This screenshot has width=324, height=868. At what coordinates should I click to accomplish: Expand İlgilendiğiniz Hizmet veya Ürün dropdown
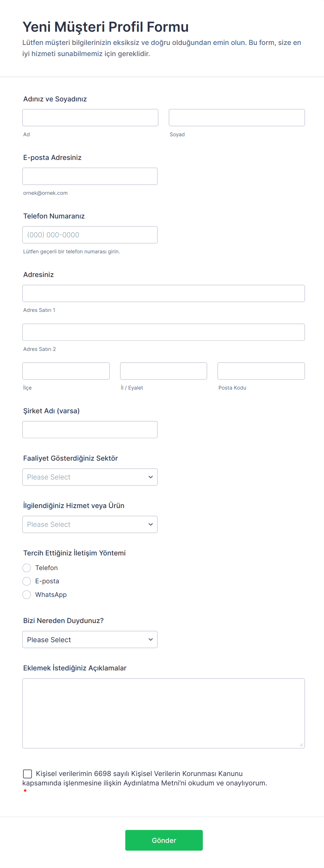click(x=90, y=524)
